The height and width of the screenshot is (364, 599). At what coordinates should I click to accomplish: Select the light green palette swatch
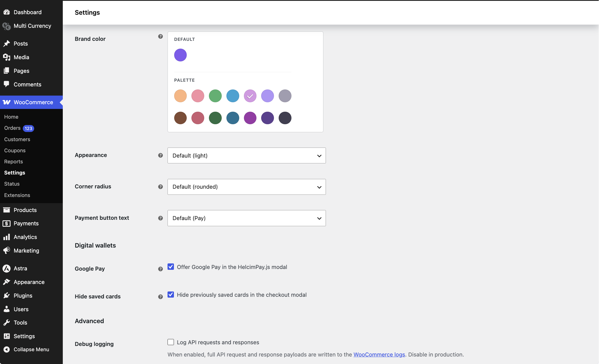click(x=215, y=96)
